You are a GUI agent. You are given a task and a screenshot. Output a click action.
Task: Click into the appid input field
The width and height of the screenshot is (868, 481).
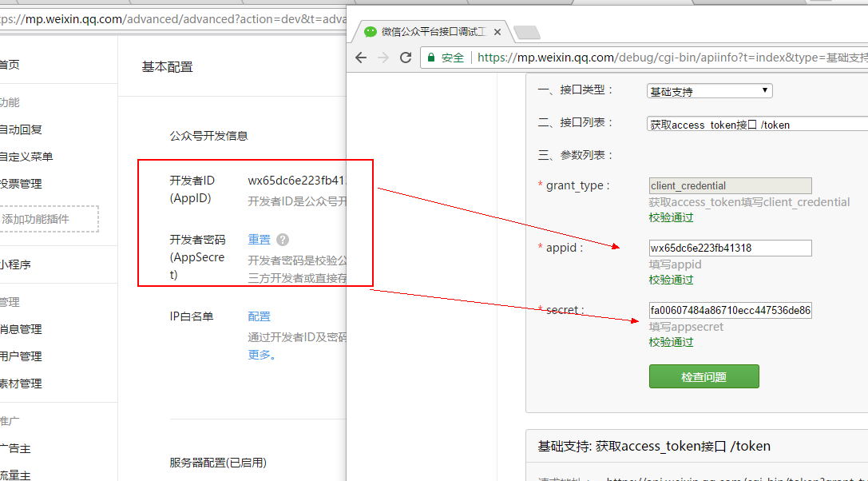[730, 248]
